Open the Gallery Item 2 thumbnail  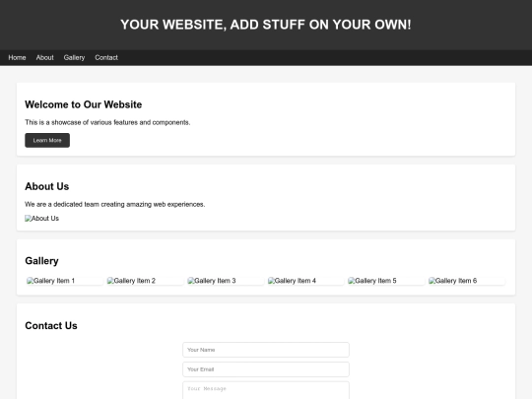click(x=145, y=281)
